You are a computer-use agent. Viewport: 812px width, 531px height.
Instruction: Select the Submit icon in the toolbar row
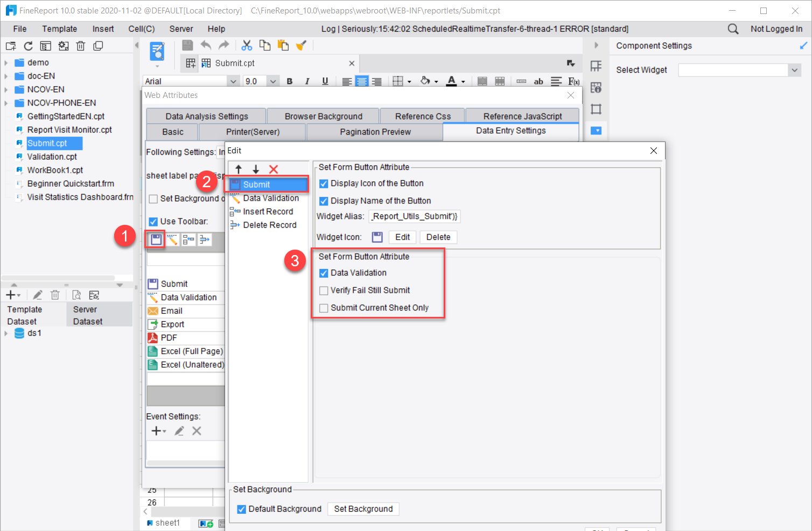coord(156,239)
